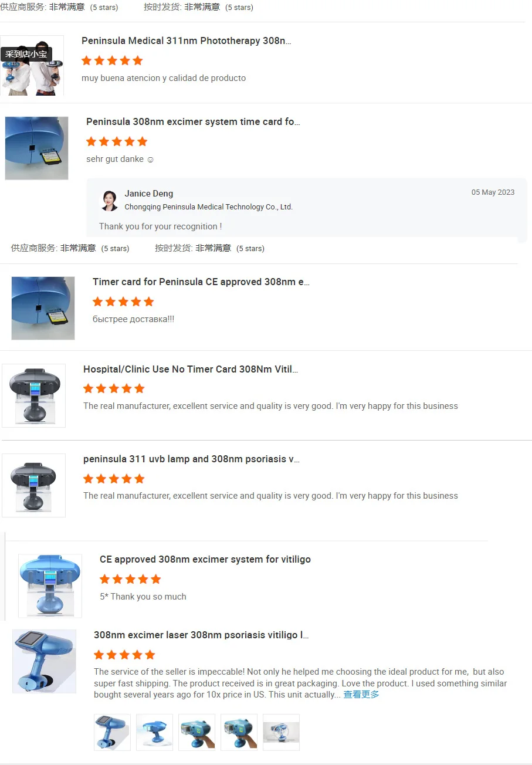Open Peninsula Medical 311nm Phototherapy title link

tap(186, 40)
